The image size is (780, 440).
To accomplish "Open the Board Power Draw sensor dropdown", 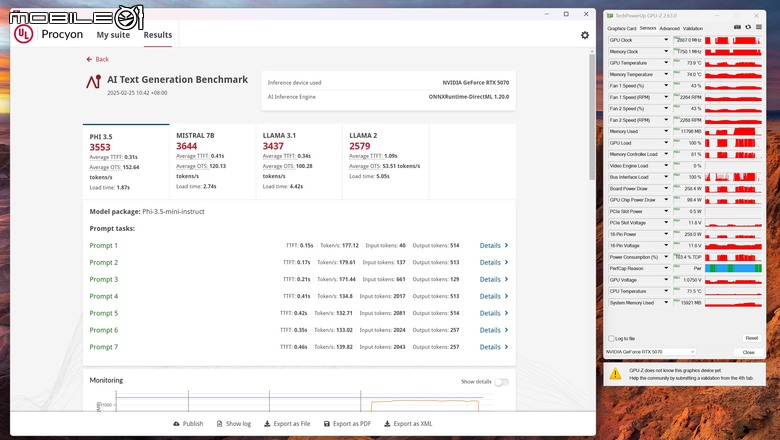I will click(666, 188).
